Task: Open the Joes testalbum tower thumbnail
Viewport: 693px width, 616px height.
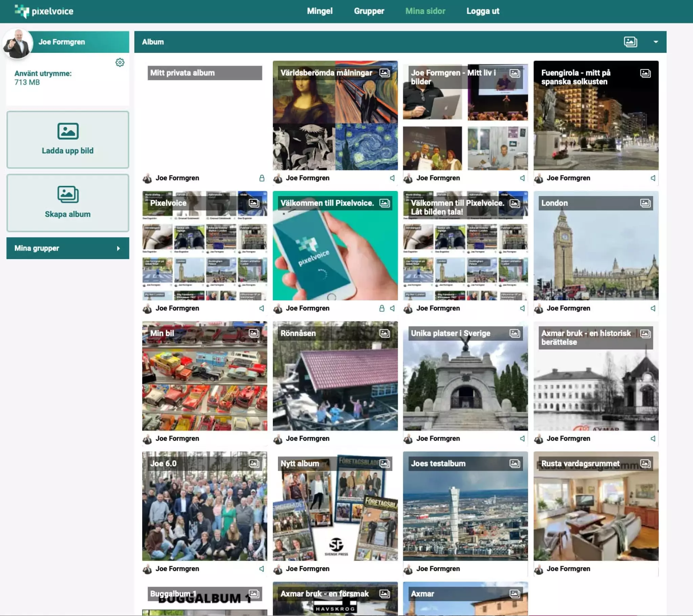Action: point(465,506)
